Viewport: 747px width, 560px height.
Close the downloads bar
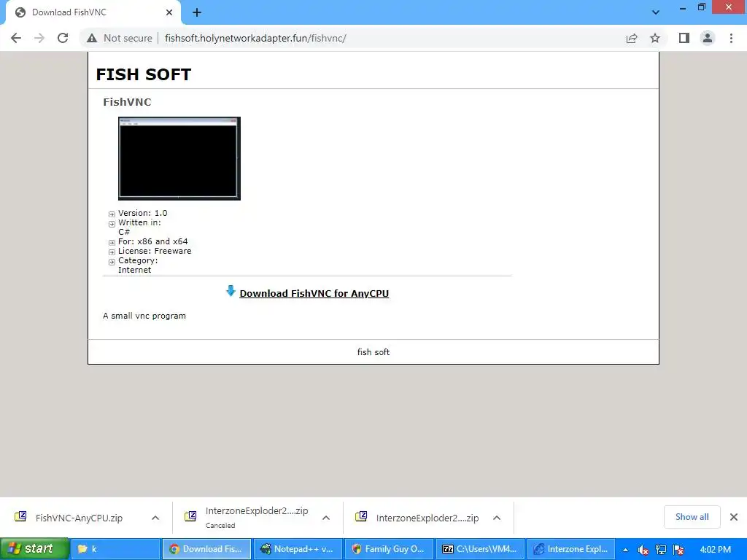click(734, 517)
